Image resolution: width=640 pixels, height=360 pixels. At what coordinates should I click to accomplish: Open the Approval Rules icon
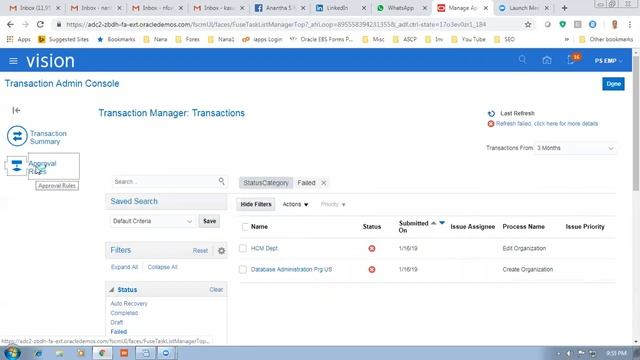17,166
